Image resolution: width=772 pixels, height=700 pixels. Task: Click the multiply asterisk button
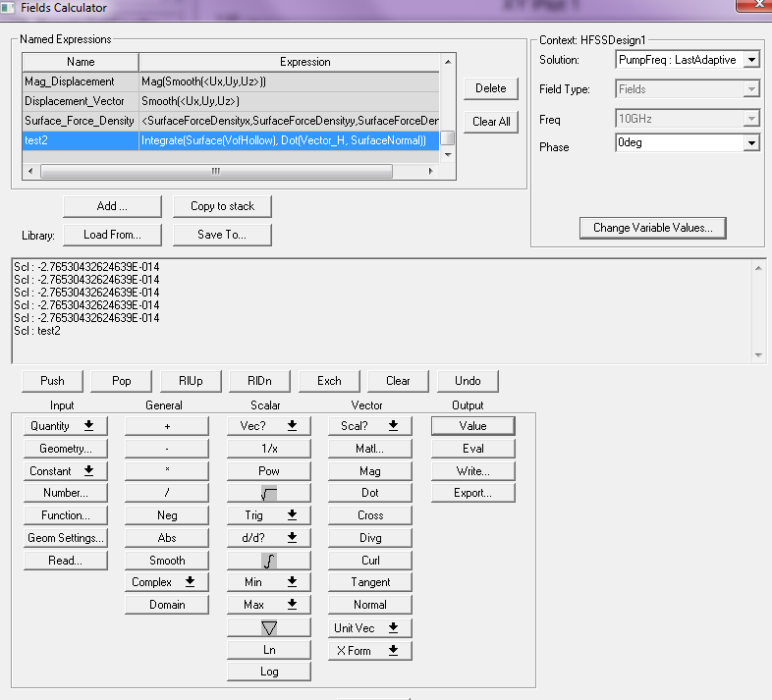click(167, 471)
